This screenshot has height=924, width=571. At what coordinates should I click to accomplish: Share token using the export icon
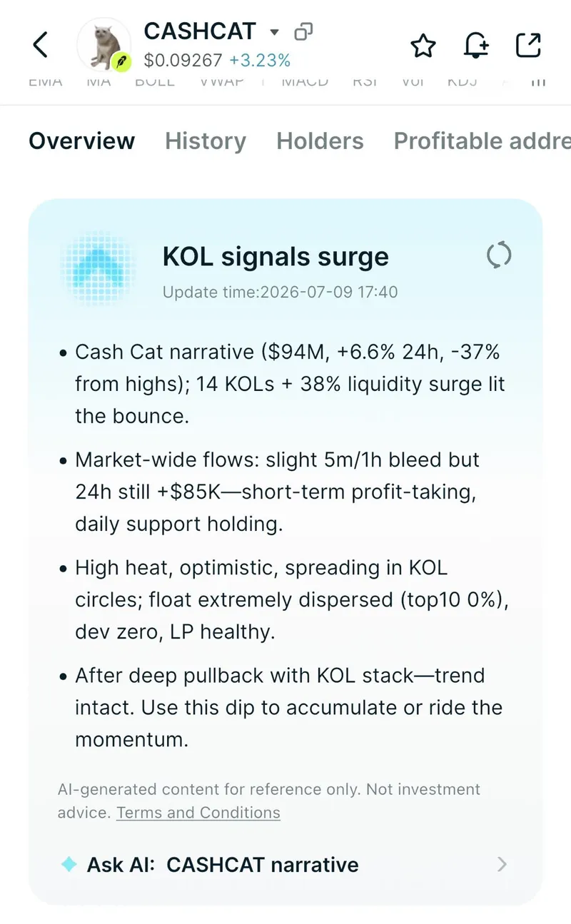click(528, 45)
